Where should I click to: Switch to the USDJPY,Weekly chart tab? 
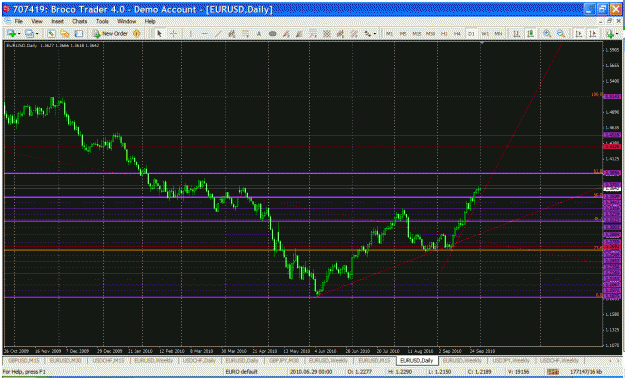pyautogui.click(x=511, y=360)
